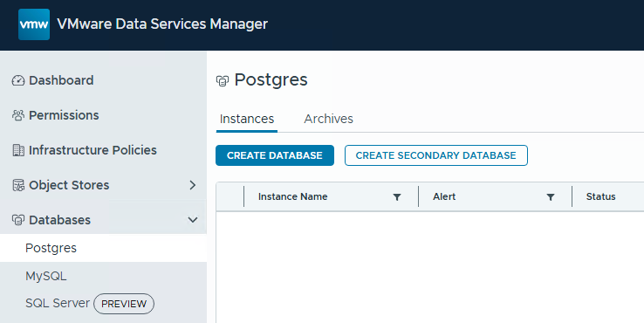Click the CREATE DATABASE button
Viewport: 644px width, 323px height.
(275, 155)
